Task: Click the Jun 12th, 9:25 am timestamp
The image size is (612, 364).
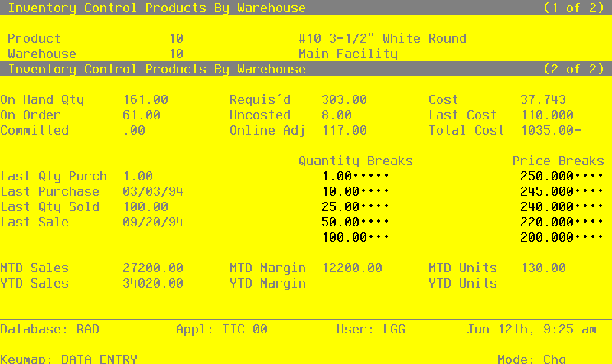Action: coord(532,329)
